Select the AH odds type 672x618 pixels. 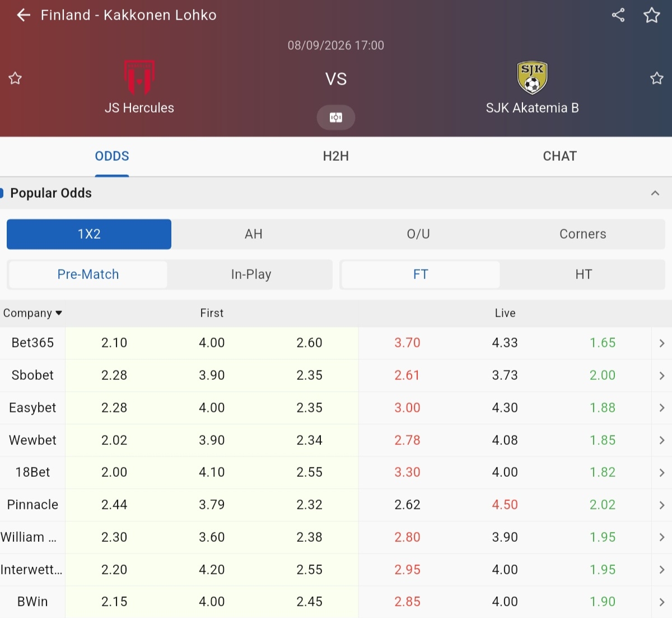pyautogui.click(x=254, y=234)
